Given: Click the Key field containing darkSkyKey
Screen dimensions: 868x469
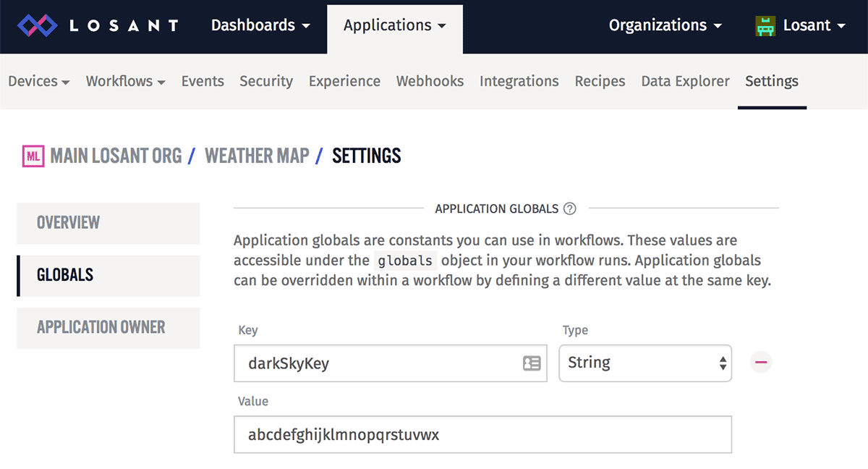Looking at the screenshot, I should (391, 363).
